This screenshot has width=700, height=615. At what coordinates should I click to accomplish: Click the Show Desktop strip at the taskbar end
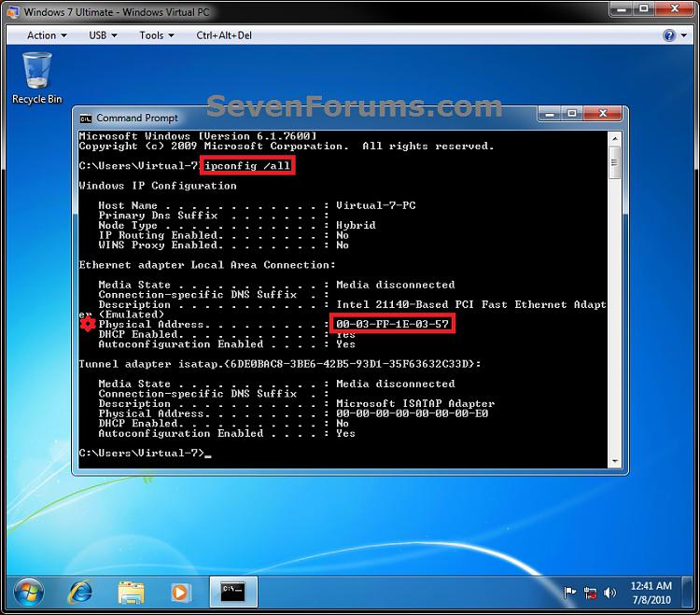(x=689, y=593)
